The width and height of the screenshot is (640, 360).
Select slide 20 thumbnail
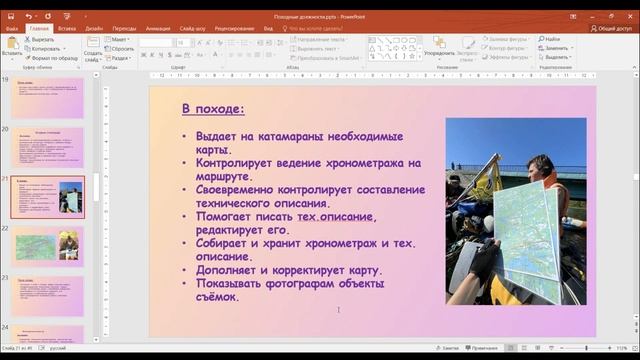(47, 148)
